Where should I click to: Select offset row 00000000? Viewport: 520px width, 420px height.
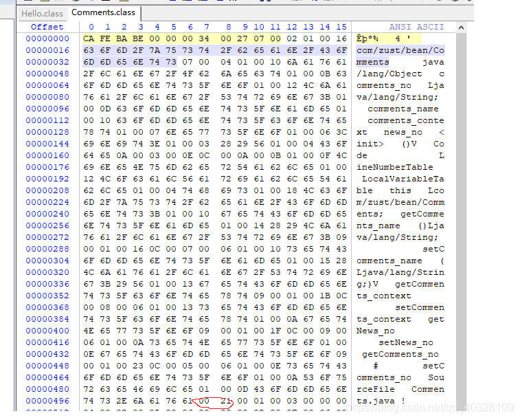[x=47, y=38]
